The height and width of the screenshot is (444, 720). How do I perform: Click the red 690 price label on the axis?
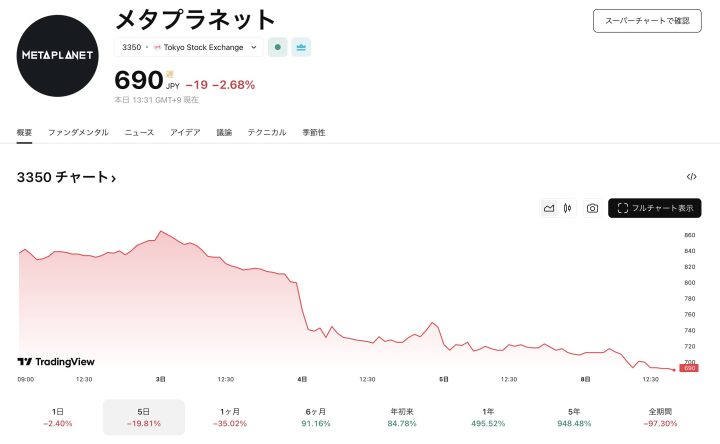(689, 369)
